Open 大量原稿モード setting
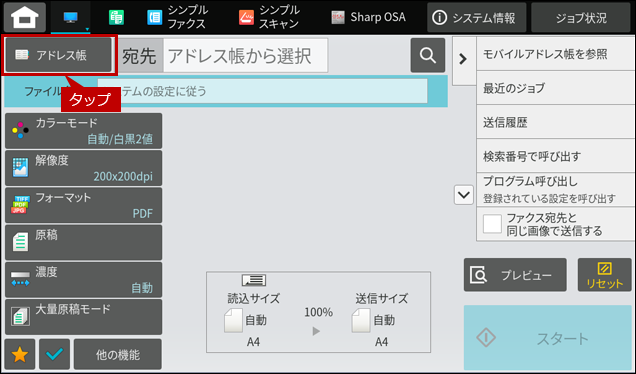 point(84,317)
